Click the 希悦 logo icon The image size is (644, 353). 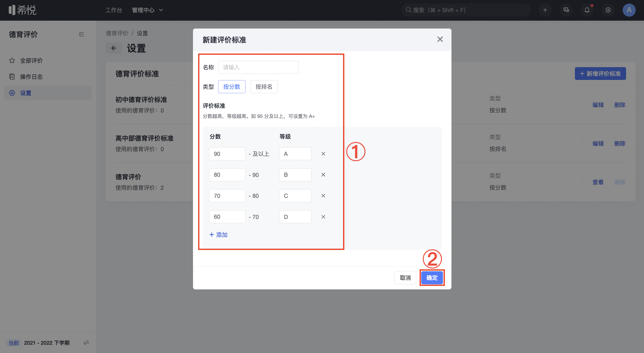tap(22, 10)
